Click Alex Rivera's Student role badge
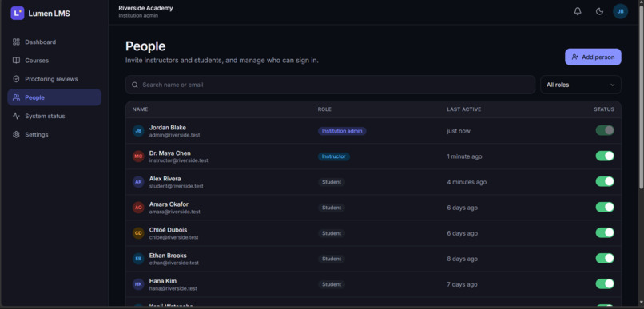Screen dimensions: 644x309 pos(331,182)
